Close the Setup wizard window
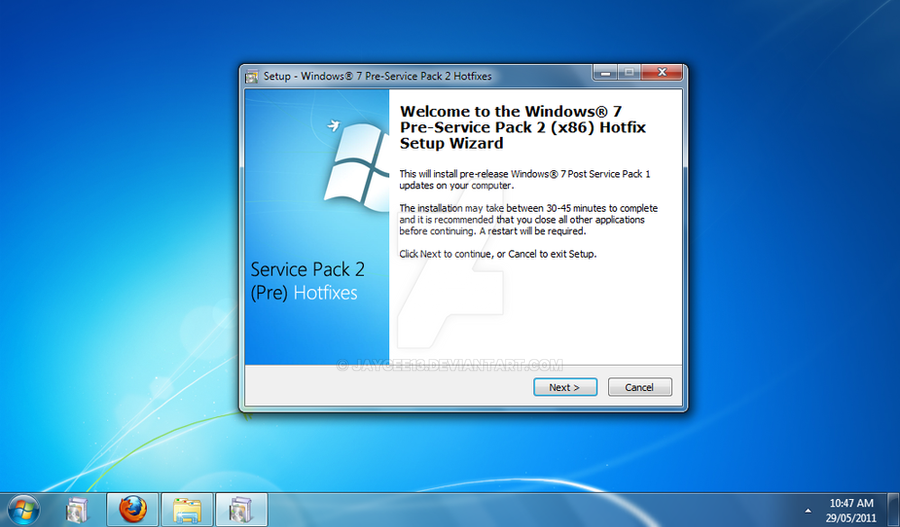This screenshot has height=527, width=900. point(662,72)
